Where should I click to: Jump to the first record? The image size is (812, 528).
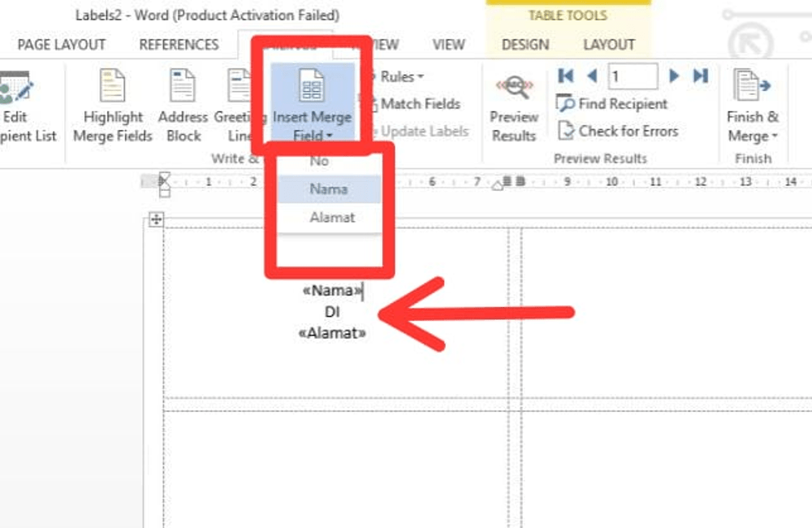pos(566,76)
